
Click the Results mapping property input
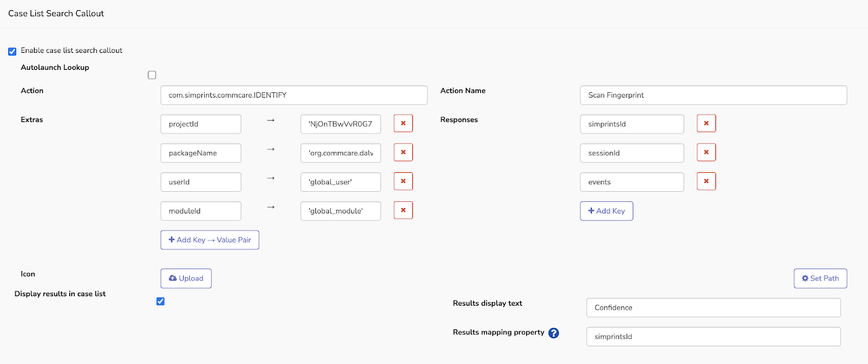point(713,337)
